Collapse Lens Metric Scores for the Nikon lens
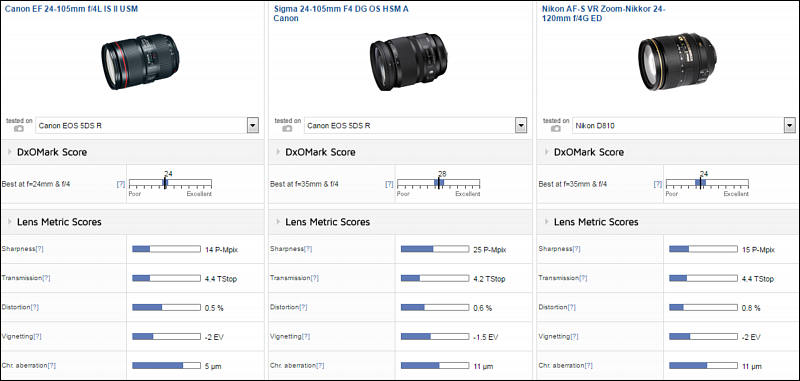The height and width of the screenshot is (381, 800). click(x=547, y=222)
